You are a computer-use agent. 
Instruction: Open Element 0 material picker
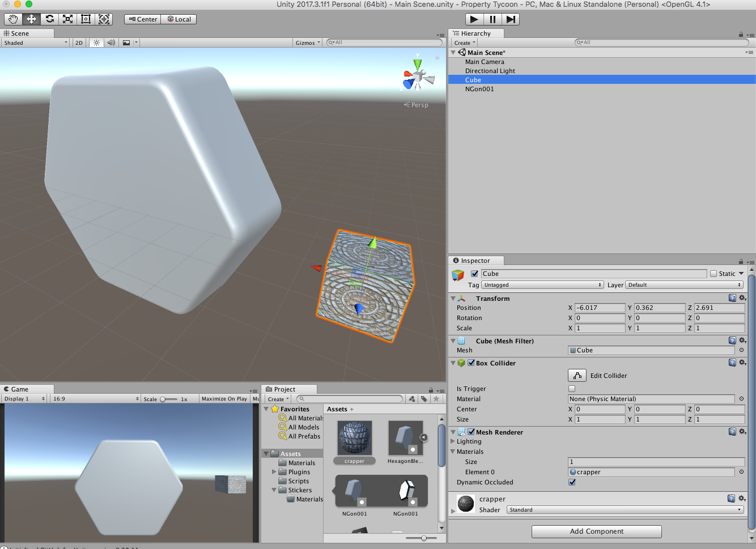[x=741, y=471]
